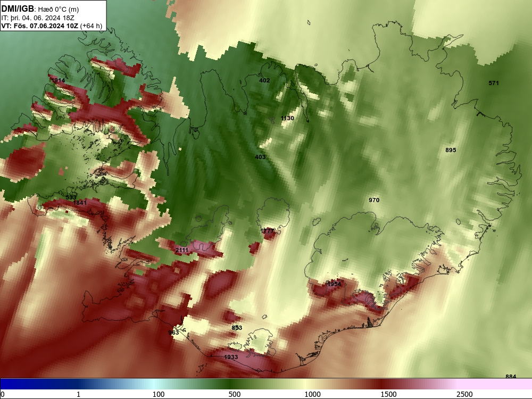Click the 'VT: Fös. 07.06.2024 10Z (+64 h)' line
The image size is (532, 399).
[x=52, y=26]
